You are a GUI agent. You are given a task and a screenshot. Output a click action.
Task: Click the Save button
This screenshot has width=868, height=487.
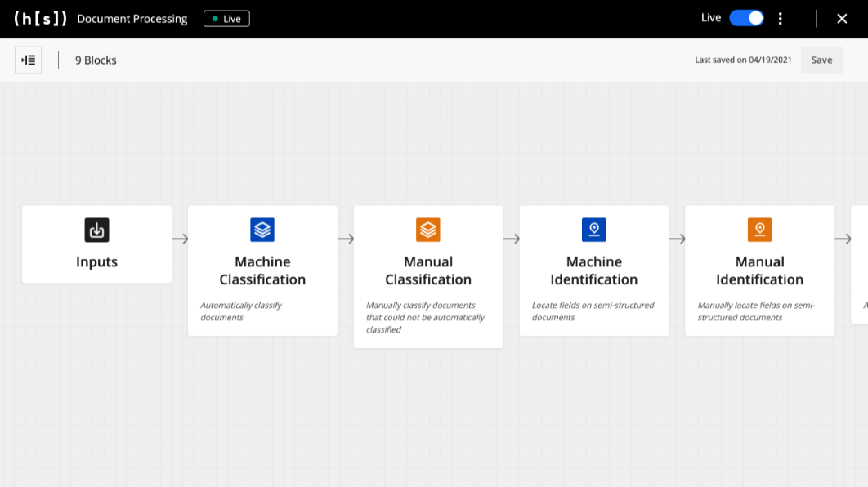tap(821, 60)
